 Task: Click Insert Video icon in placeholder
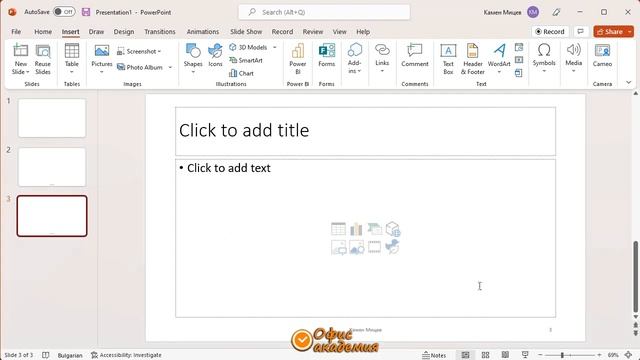click(374, 247)
